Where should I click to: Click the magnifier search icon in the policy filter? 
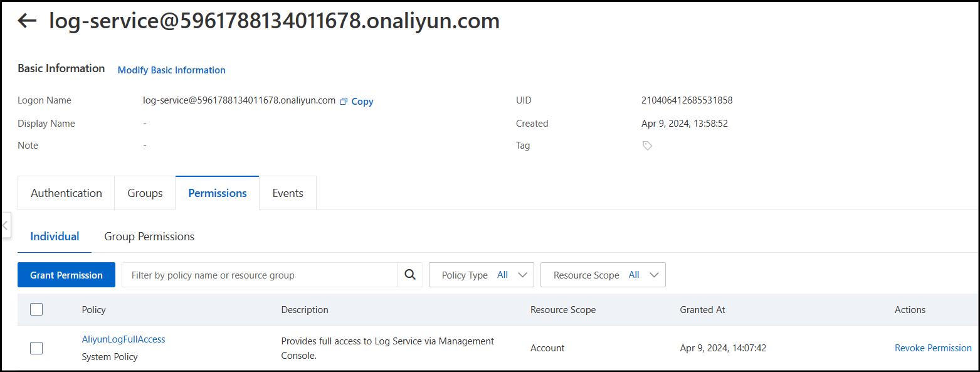tap(410, 275)
